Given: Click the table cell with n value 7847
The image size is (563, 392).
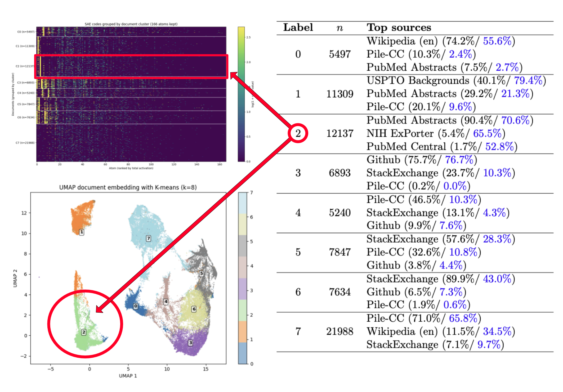Looking at the screenshot, I should click(340, 252).
